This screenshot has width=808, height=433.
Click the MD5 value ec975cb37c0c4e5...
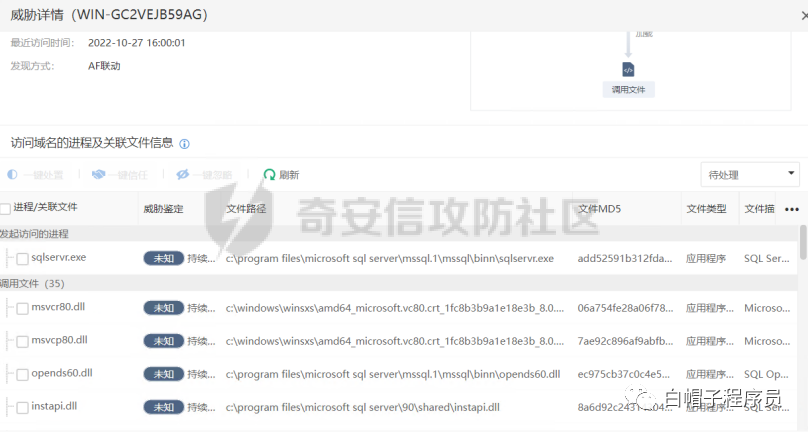[624, 374]
